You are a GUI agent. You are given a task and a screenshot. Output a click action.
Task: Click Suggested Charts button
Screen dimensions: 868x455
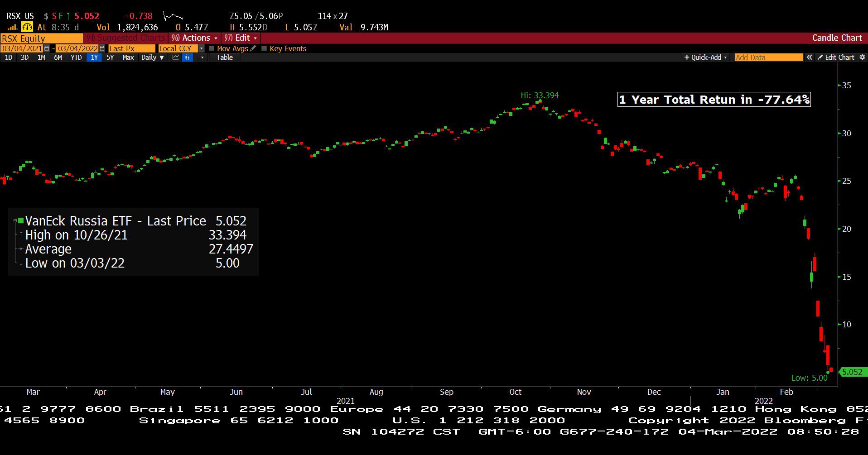pyautogui.click(x=126, y=38)
